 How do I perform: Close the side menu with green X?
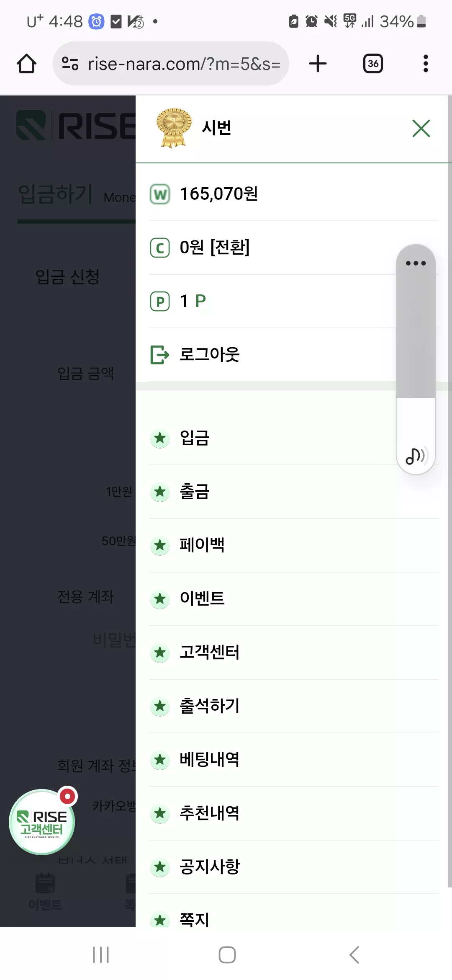pyautogui.click(x=421, y=128)
